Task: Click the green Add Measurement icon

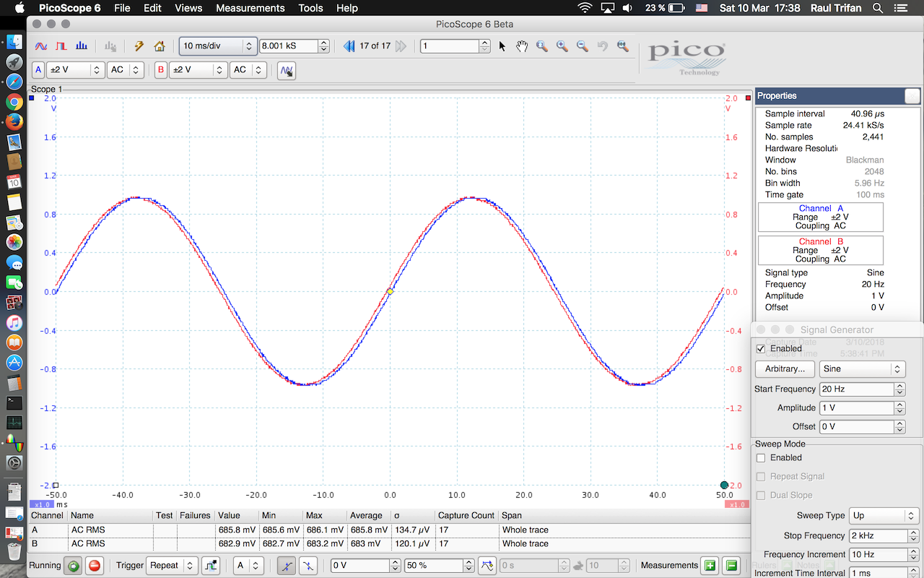Action: pyautogui.click(x=710, y=566)
